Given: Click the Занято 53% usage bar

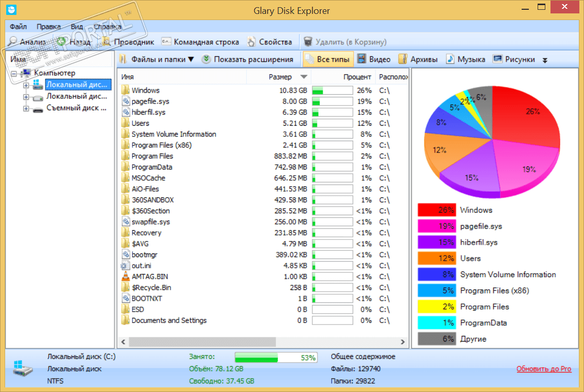Looking at the screenshot, I should pos(276,358).
